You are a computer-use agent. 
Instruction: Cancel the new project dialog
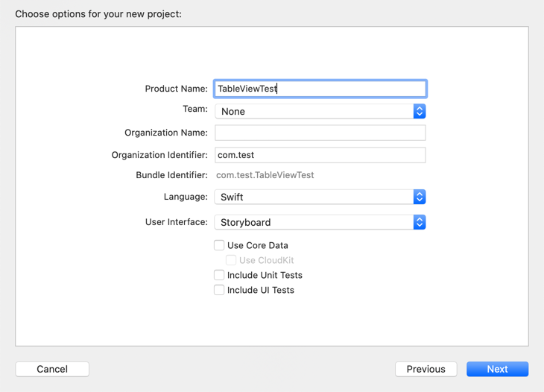click(52, 369)
